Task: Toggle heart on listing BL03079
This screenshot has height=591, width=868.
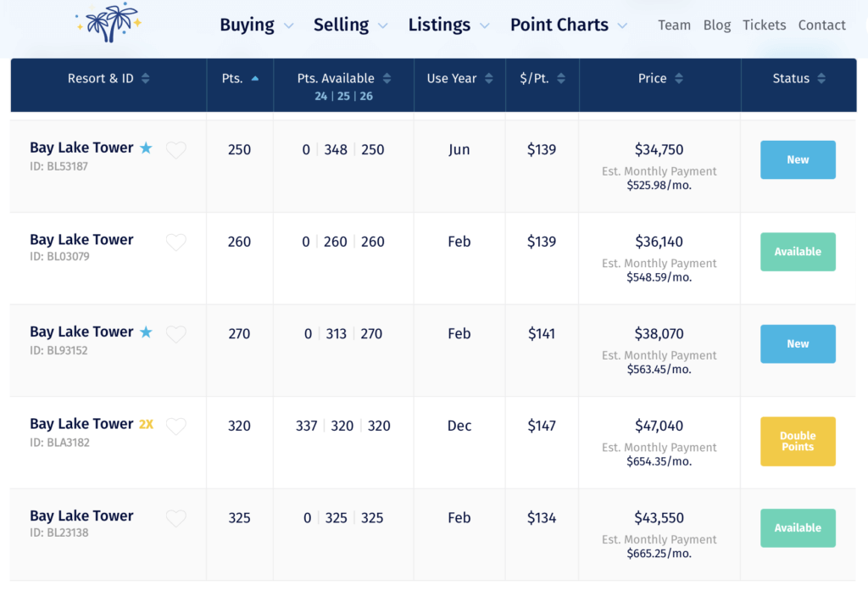Action: click(175, 243)
